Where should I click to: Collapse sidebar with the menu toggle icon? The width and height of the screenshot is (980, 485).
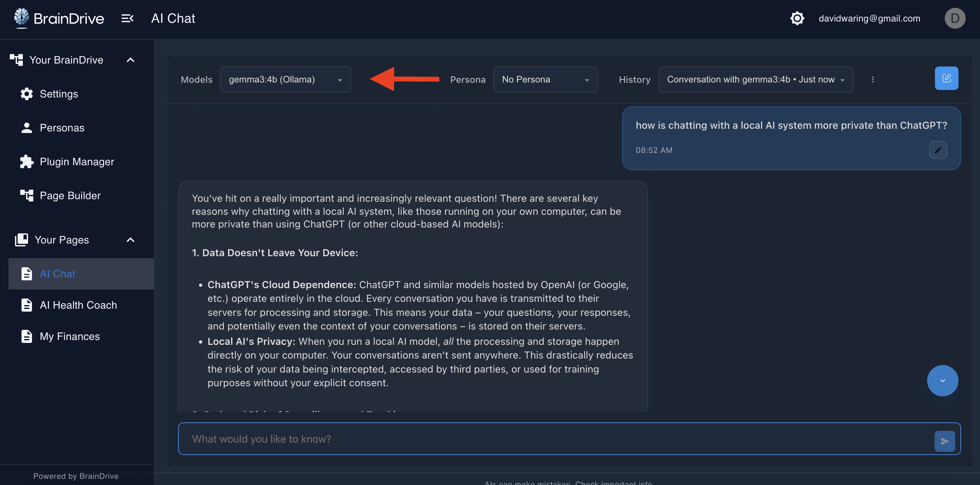pyautogui.click(x=127, y=18)
